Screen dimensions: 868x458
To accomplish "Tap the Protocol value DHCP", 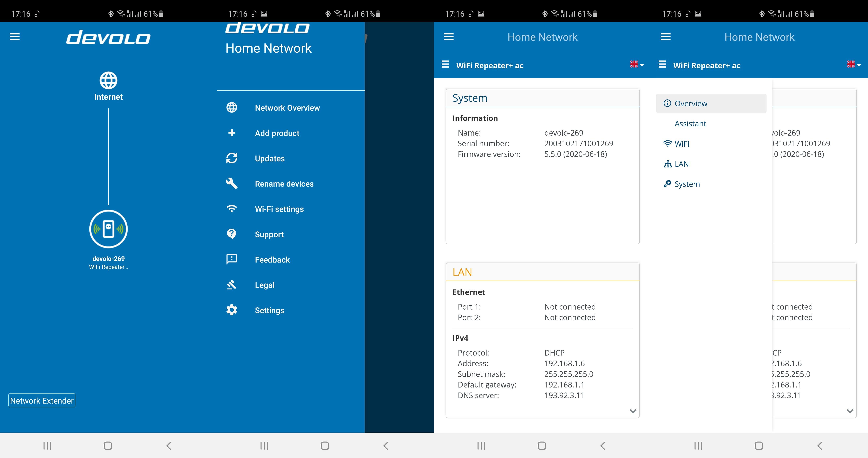I will coord(554,353).
